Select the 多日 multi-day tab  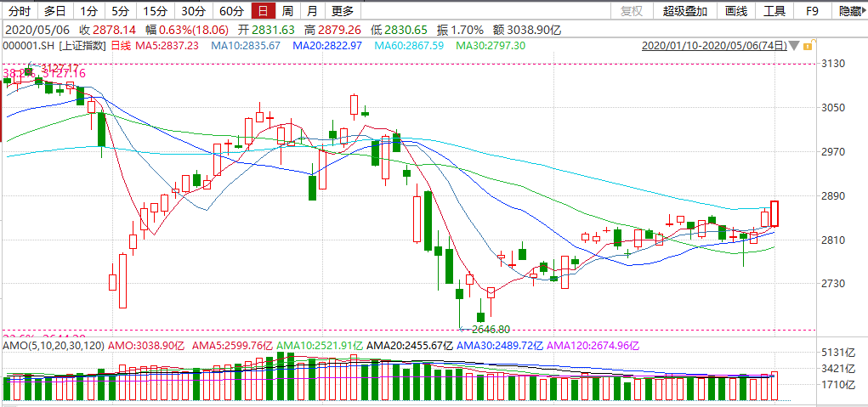(54, 11)
